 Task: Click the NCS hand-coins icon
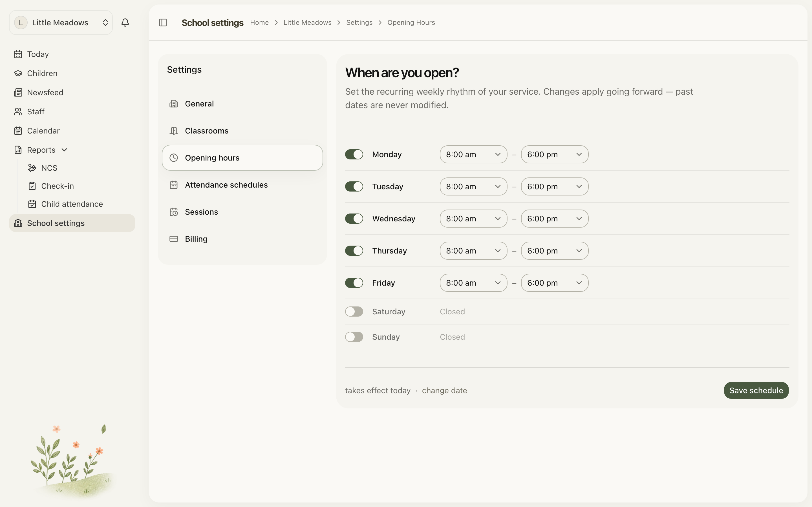(x=32, y=168)
